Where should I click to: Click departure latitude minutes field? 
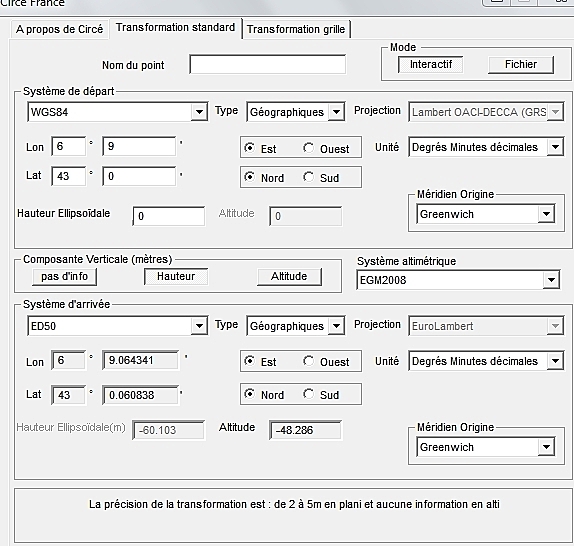[x=139, y=176]
